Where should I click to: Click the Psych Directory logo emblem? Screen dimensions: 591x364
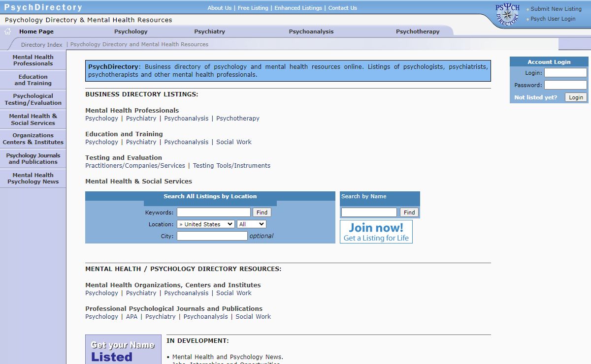(x=507, y=14)
